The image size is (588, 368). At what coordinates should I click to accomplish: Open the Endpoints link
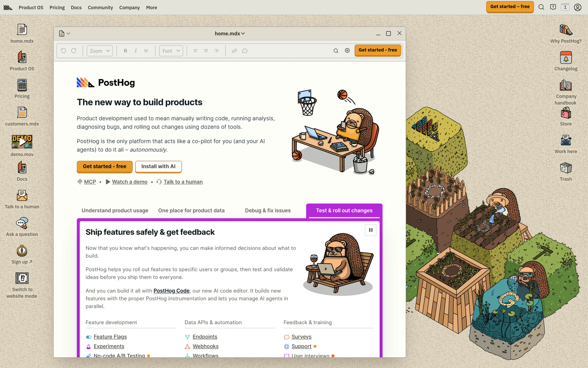205,337
